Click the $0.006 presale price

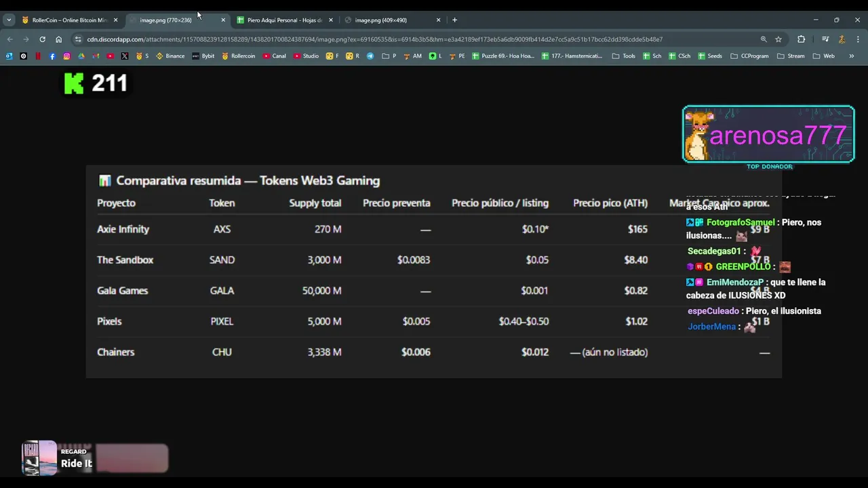point(416,352)
